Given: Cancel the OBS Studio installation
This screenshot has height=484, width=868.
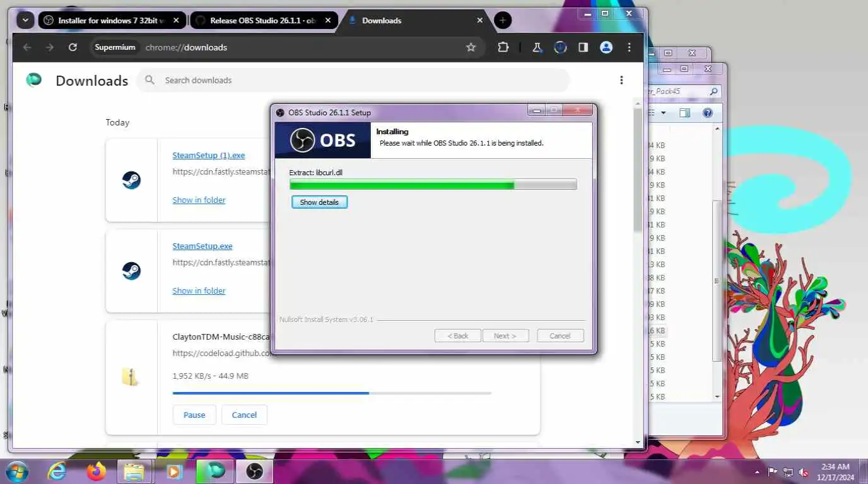Looking at the screenshot, I should [x=560, y=336].
